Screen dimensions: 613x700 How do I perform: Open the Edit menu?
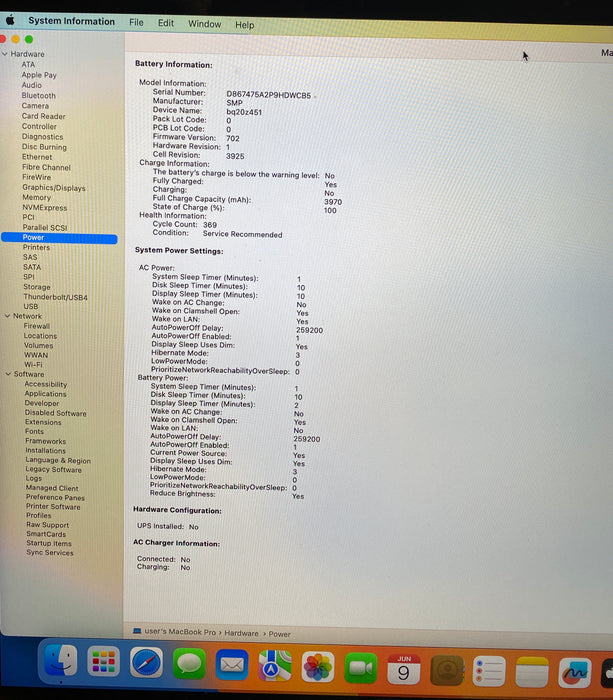click(x=166, y=23)
